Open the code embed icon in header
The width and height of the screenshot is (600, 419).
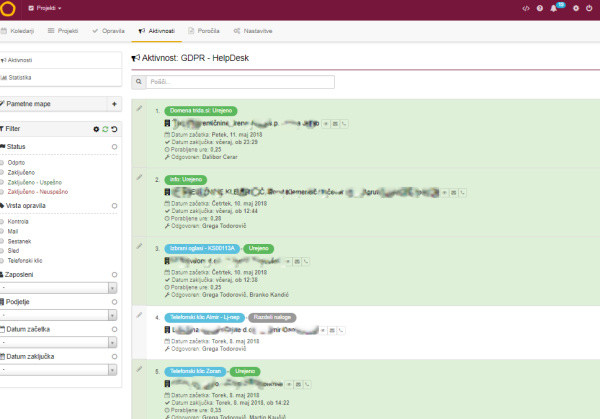click(x=526, y=8)
